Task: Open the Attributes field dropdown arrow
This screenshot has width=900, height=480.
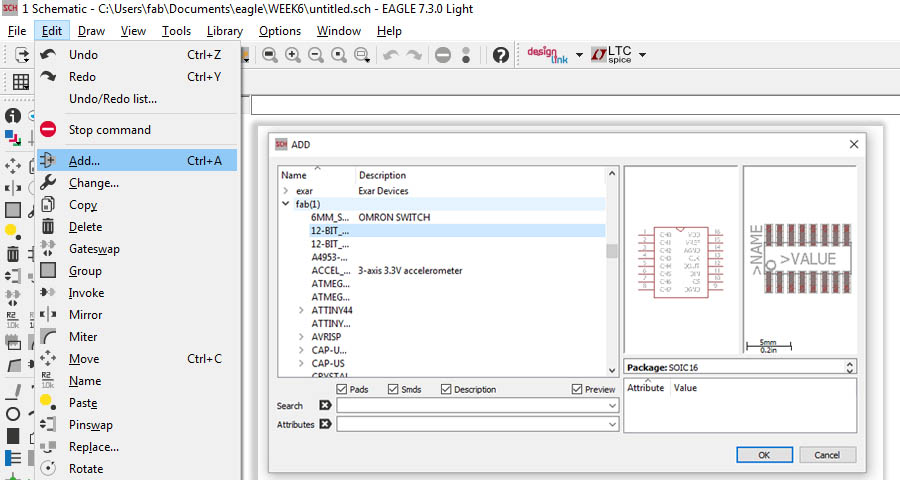Action: [612, 424]
